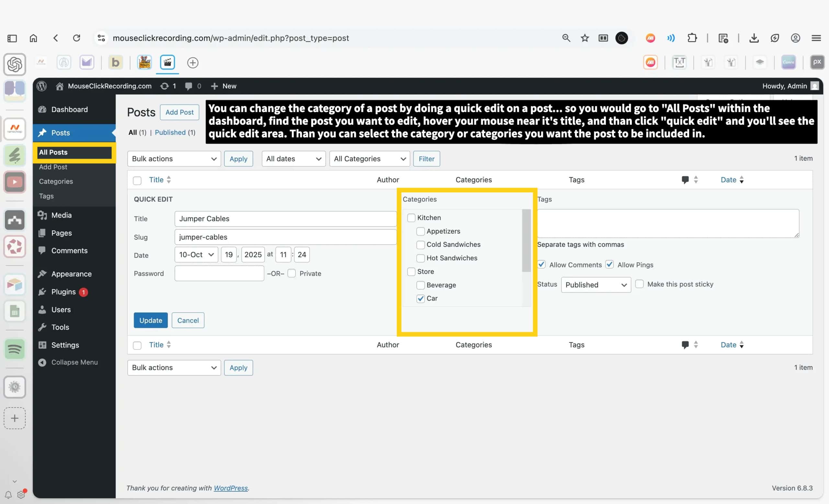Image resolution: width=829 pixels, height=504 pixels.
Task: Click the WordPress logo icon in admin bar
Action: 42,86
